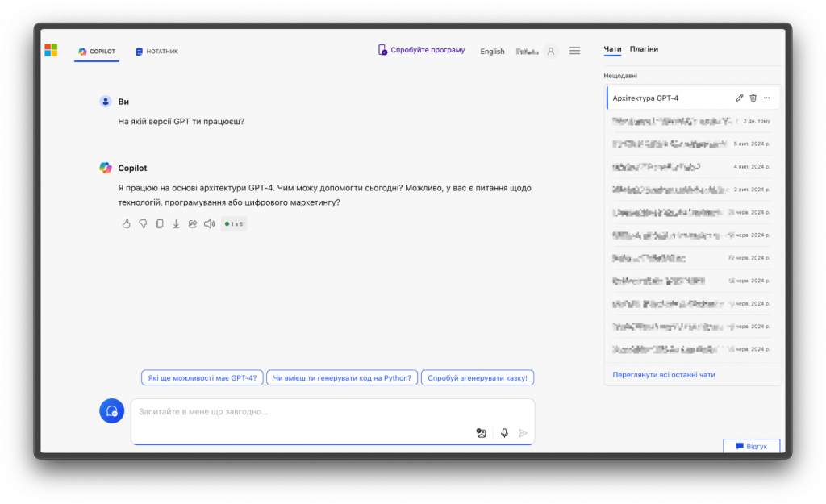Pick suggestion Які ще можливості має GPT-4?
The image size is (826, 504).
[202, 377]
